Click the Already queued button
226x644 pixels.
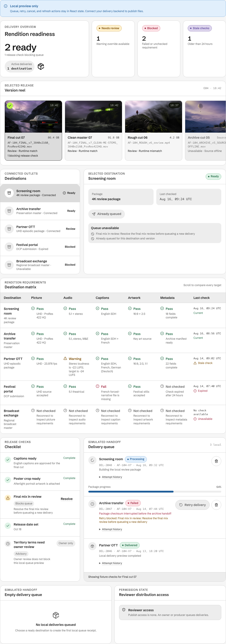coord(107,214)
